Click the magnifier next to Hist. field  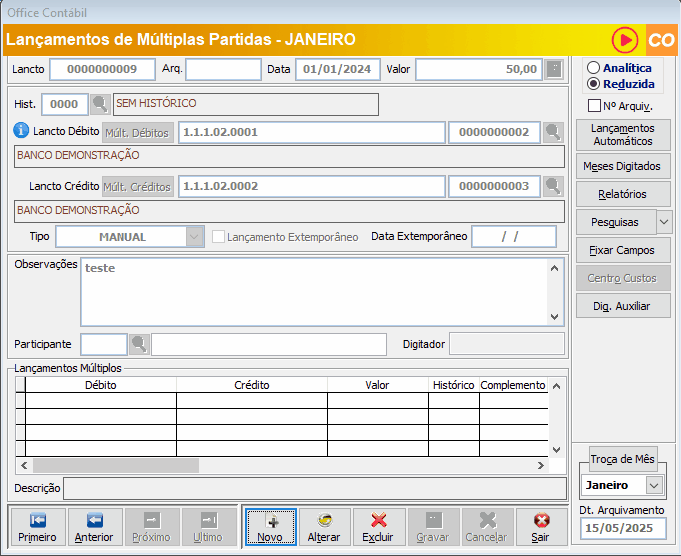(100, 104)
